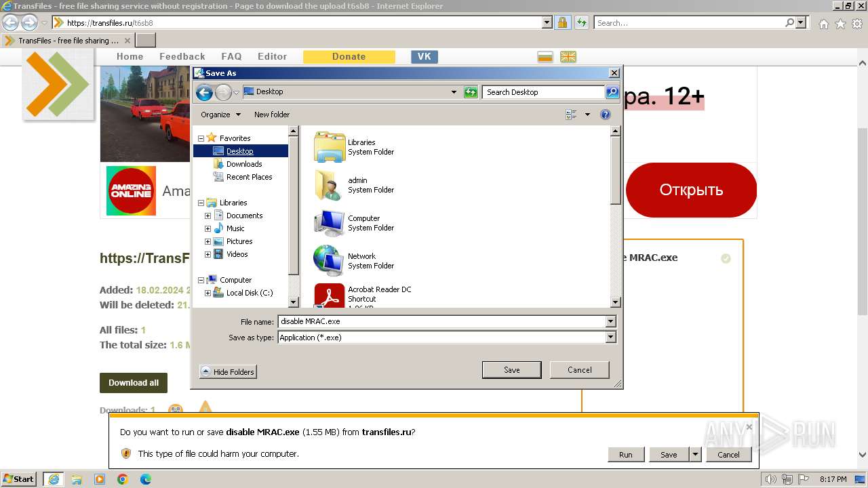Expand the Documents library node
This screenshot has width=868, height=488.
pos(208,216)
